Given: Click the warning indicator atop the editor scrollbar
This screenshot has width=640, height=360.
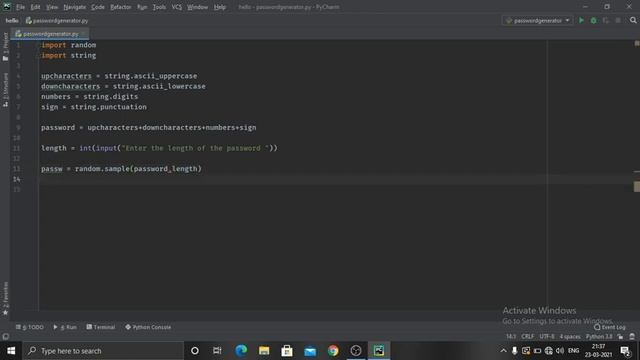Looking at the screenshot, I should point(637,43).
